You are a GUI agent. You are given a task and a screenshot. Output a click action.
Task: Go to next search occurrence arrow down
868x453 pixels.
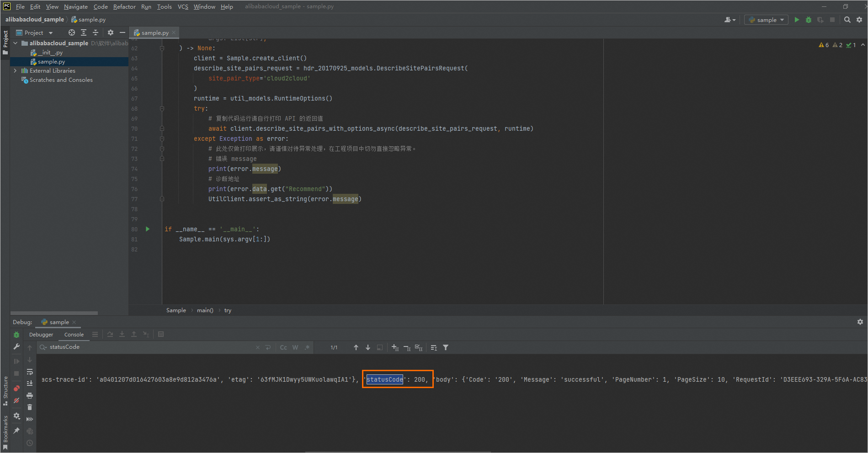(x=368, y=347)
